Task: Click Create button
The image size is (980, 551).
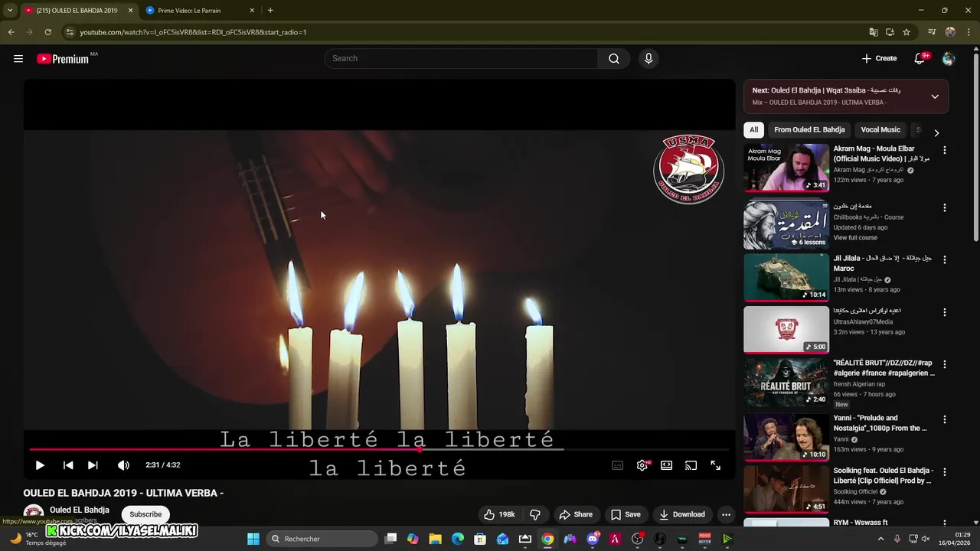Action: (x=879, y=59)
